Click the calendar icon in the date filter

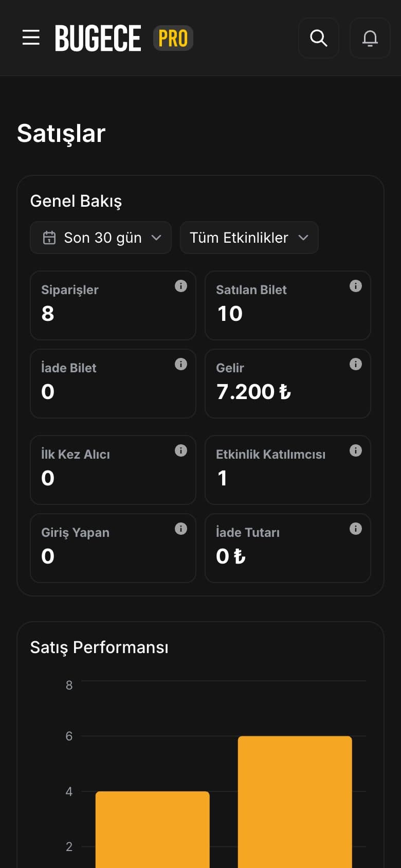pos(49,238)
